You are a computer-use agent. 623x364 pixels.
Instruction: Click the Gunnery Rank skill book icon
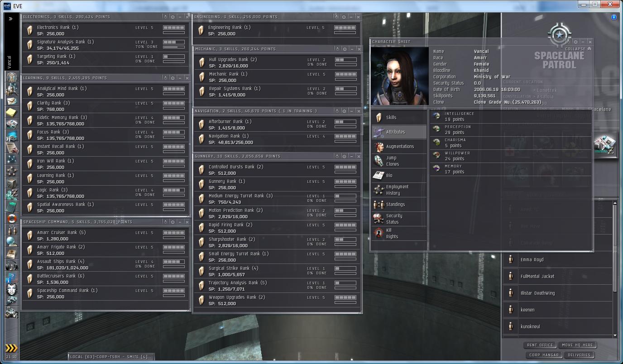pyautogui.click(x=201, y=184)
